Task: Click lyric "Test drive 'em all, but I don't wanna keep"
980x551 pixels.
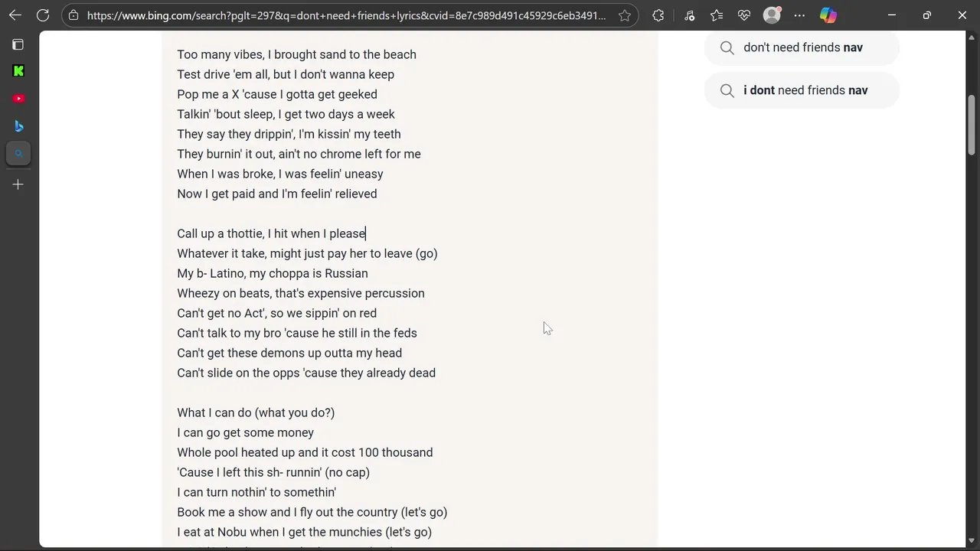Action: (x=286, y=74)
